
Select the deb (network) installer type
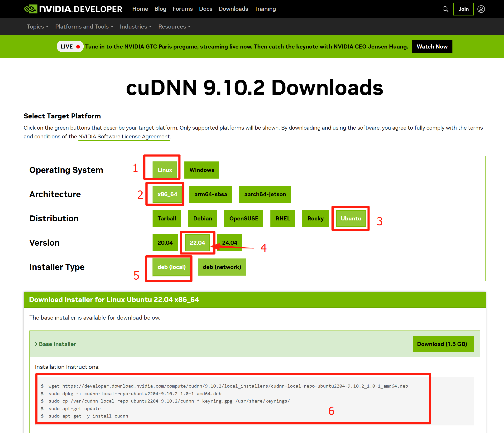coord(222,267)
